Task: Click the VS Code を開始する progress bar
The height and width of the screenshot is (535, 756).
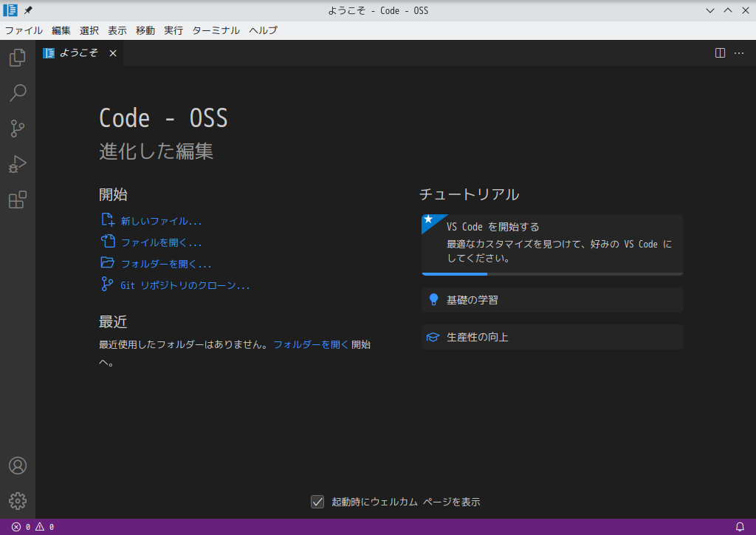Action: coord(552,274)
